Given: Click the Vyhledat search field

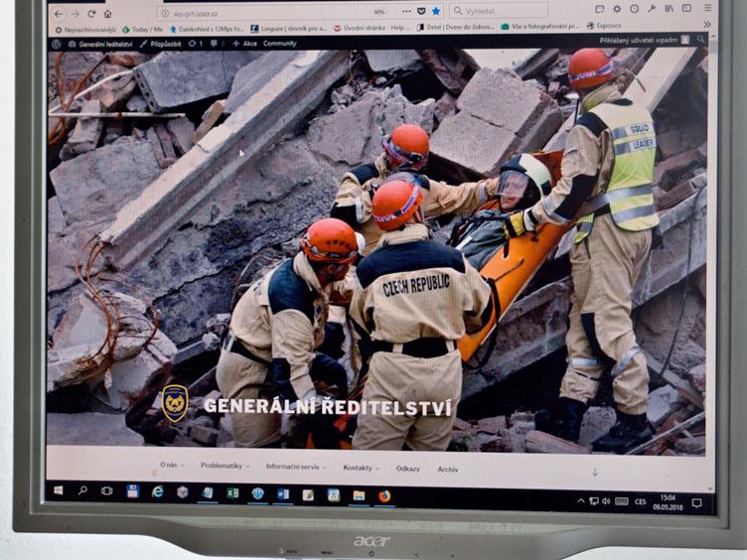Looking at the screenshot, I should click(x=500, y=10).
